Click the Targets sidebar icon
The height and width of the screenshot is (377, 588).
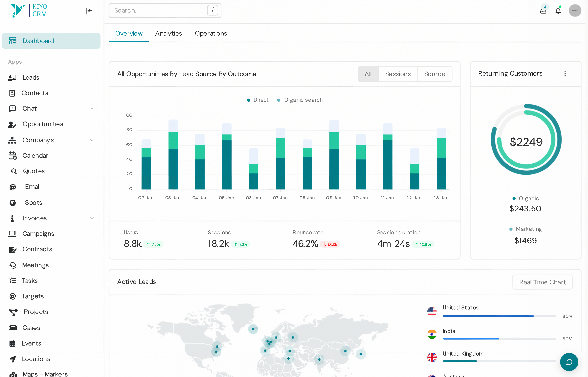coord(13,296)
